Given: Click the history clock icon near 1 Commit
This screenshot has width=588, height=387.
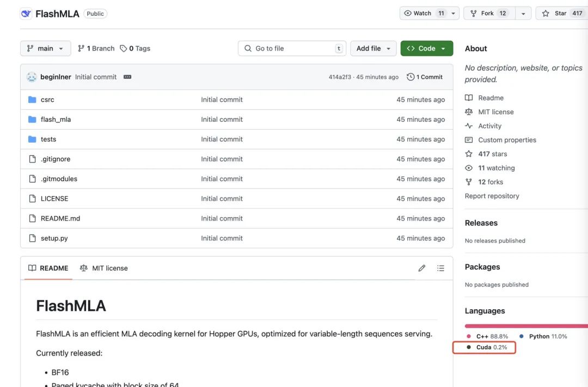Looking at the screenshot, I should pyautogui.click(x=411, y=77).
